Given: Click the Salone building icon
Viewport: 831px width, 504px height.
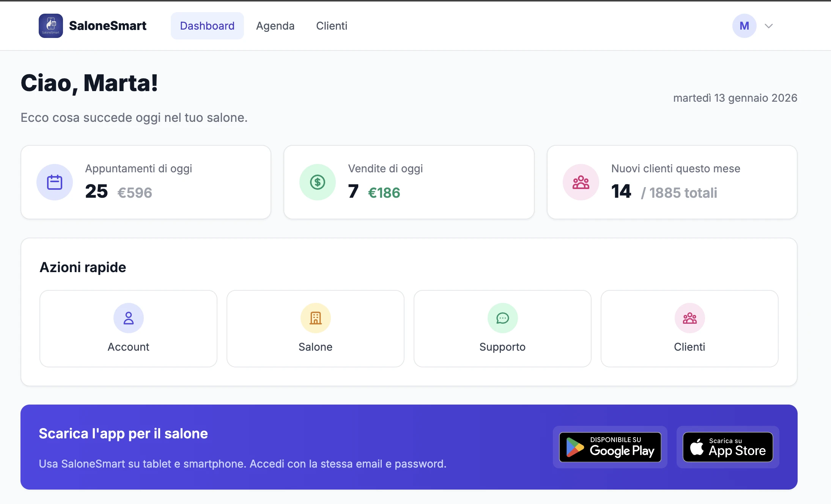Looking at the screenshot, I should tap(315, 318).
